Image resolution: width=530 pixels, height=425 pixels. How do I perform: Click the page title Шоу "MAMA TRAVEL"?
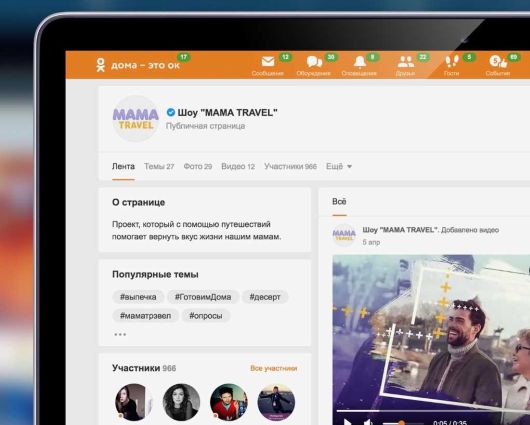click(x=227, y=113)
